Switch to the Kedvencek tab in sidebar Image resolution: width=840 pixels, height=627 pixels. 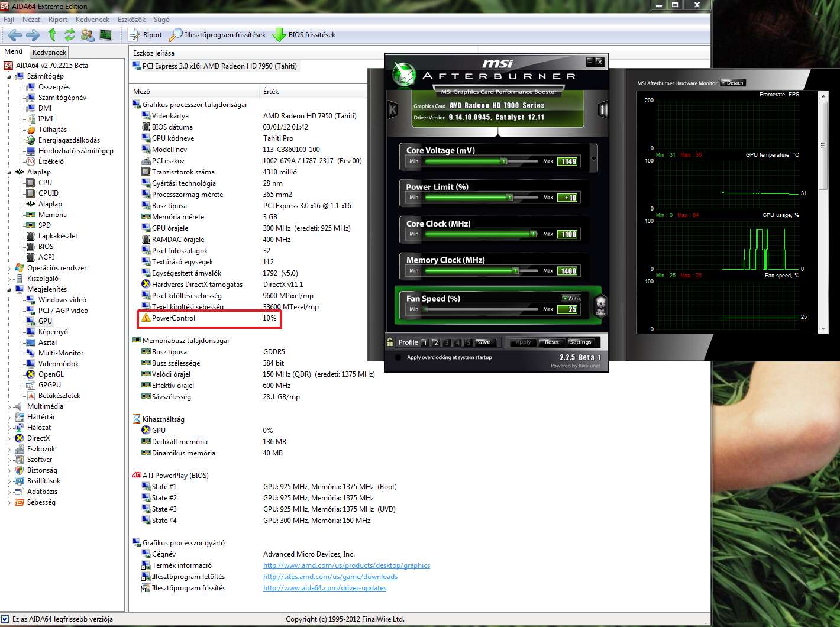click(50, 53)
